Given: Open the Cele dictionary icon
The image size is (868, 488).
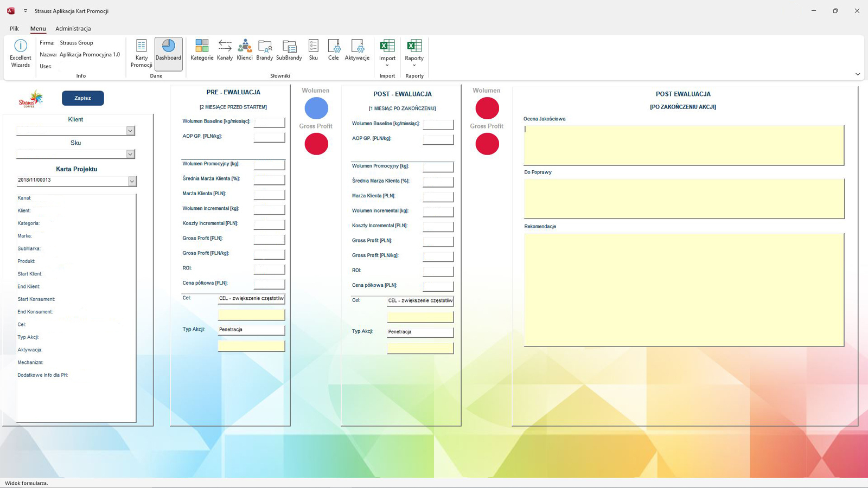Looking at the screenshot, I should pos(334,50).
